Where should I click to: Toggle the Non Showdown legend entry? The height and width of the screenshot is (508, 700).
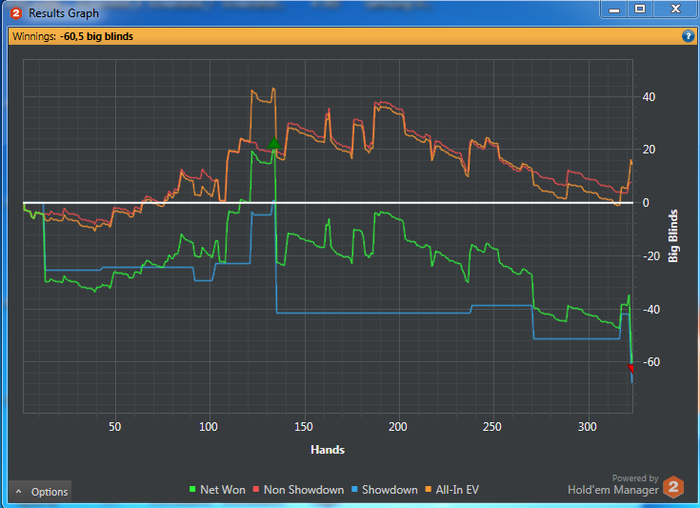(298, 490)
